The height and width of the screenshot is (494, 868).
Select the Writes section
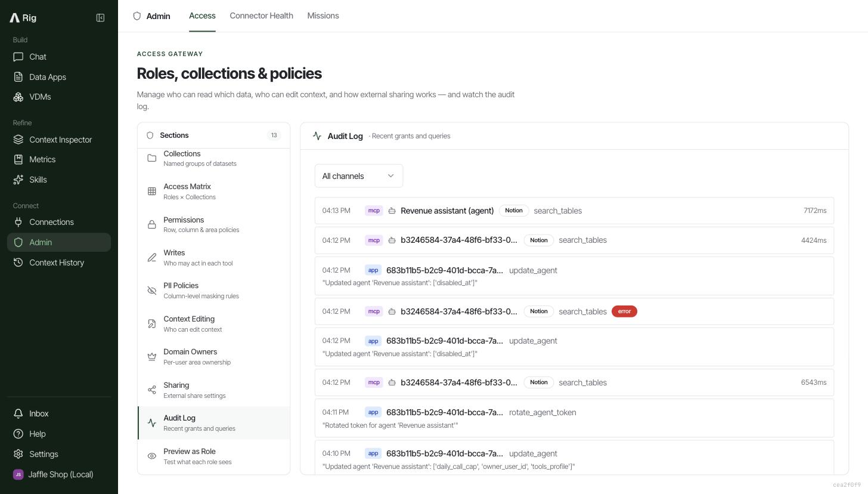214,258
